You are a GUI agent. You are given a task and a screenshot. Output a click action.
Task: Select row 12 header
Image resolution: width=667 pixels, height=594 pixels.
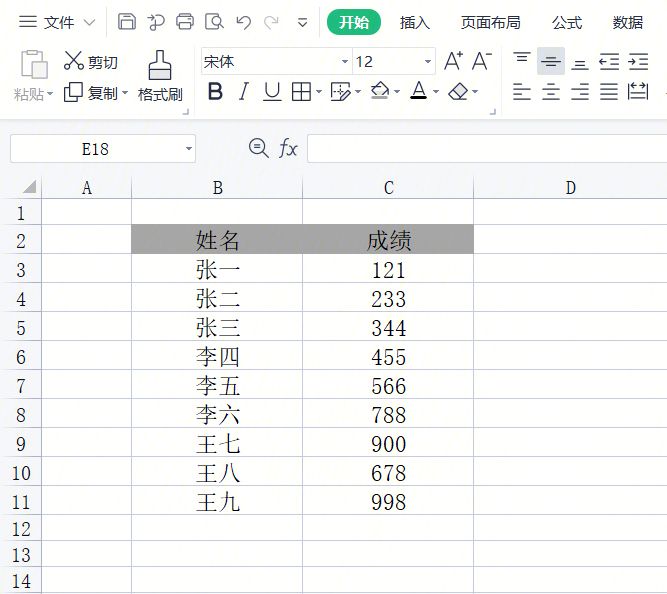tap(21, 528)
